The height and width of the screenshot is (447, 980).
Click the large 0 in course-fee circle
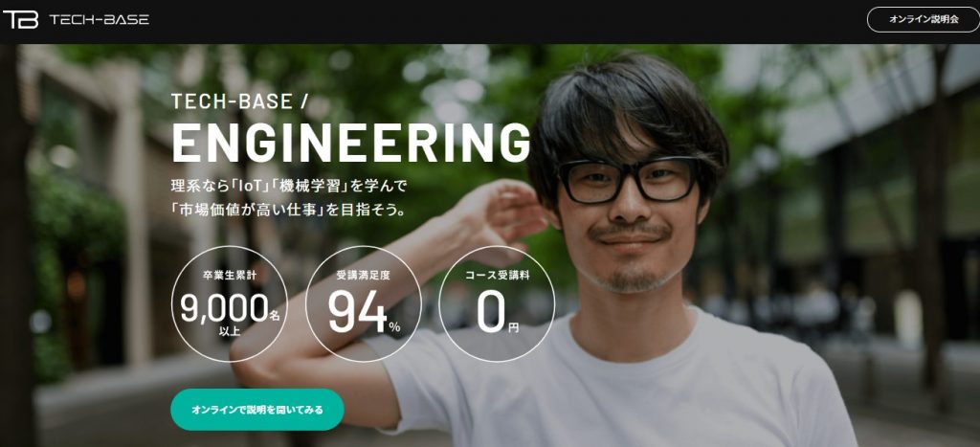tap(491, 312)
